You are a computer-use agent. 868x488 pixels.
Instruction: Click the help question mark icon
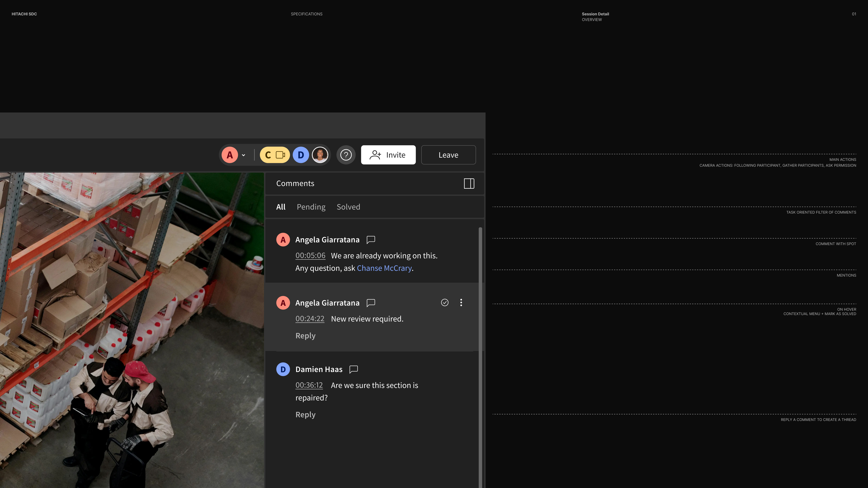pyautogui.click(x=346, y=155)
